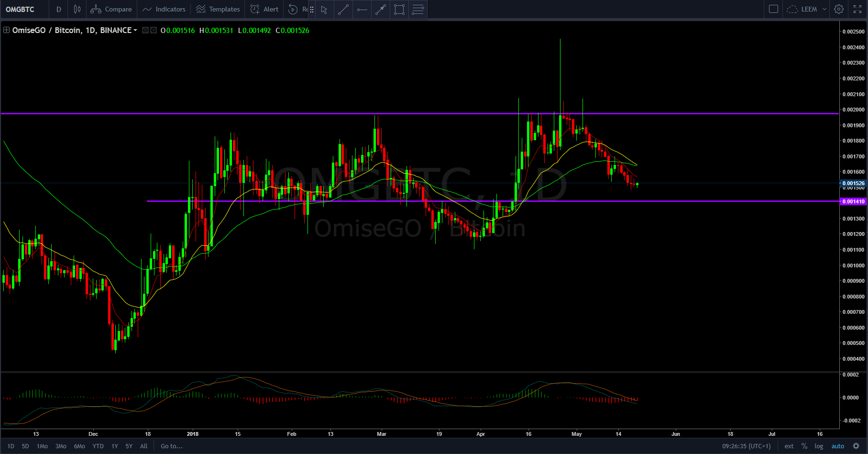
Task: Toggle ext extended hours
Action: (x=789, y=446)
